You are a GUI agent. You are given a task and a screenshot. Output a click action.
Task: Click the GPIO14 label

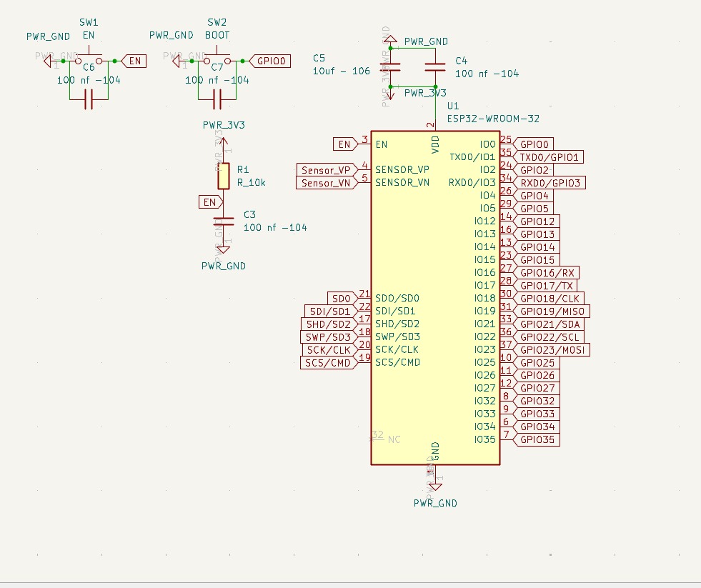[x=536, y=247]
